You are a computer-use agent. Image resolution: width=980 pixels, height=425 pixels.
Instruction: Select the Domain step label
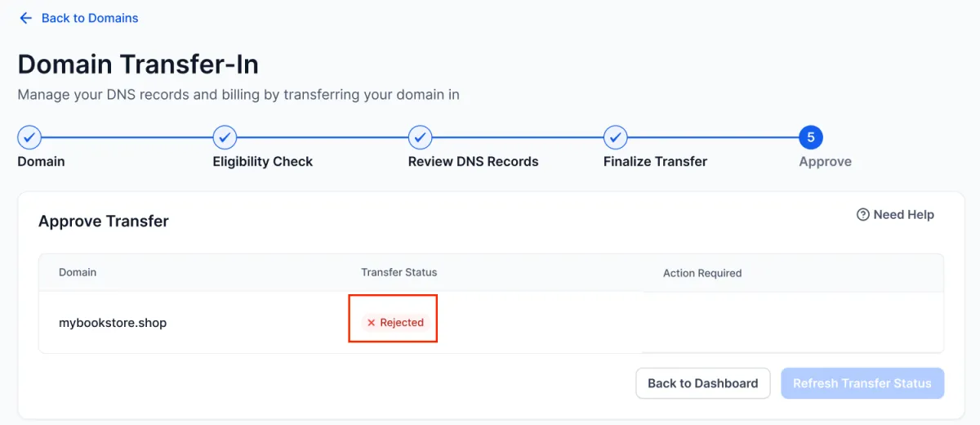[x=41, y=162]
